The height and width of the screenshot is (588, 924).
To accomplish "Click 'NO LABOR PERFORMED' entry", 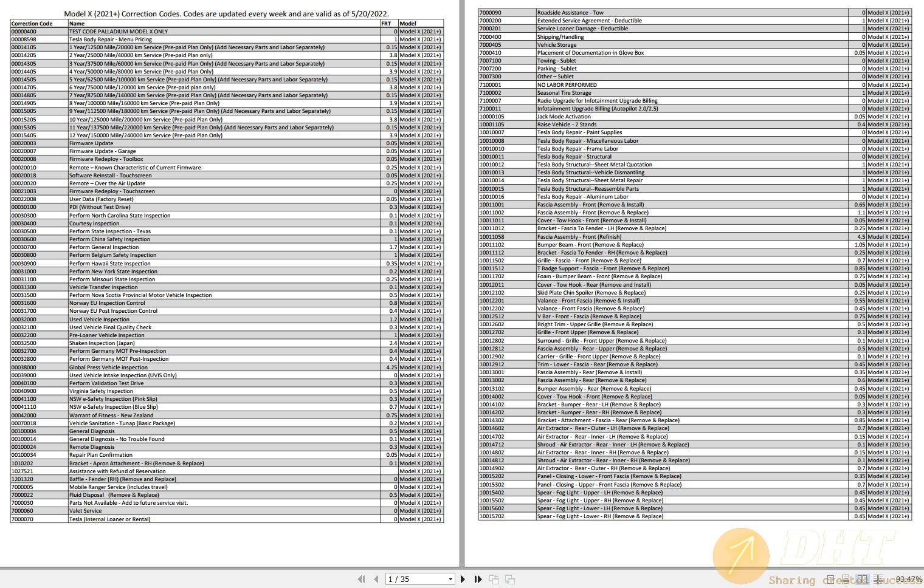I will [567, 84].
